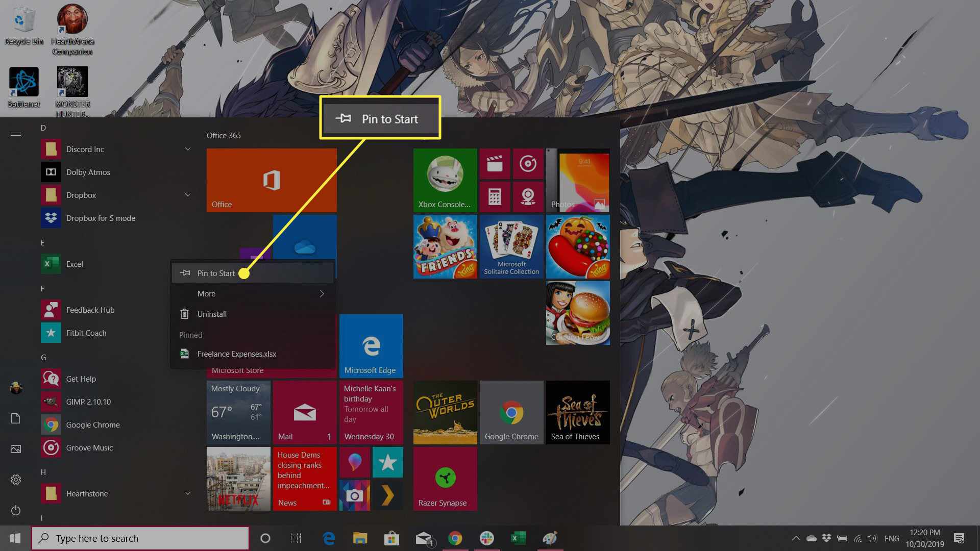Open the Mail tile
Image resolution: width=980 pixels, height=551 pixels.
(x=305, y=412)
